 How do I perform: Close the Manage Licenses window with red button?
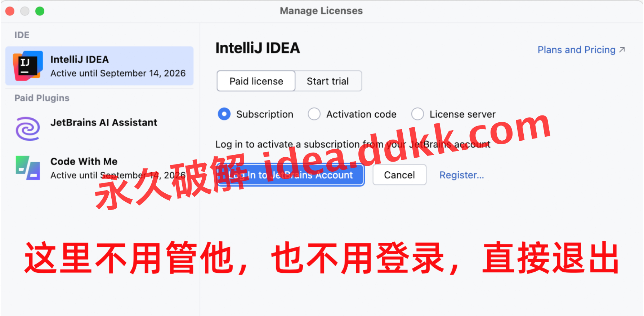(10, 11)
